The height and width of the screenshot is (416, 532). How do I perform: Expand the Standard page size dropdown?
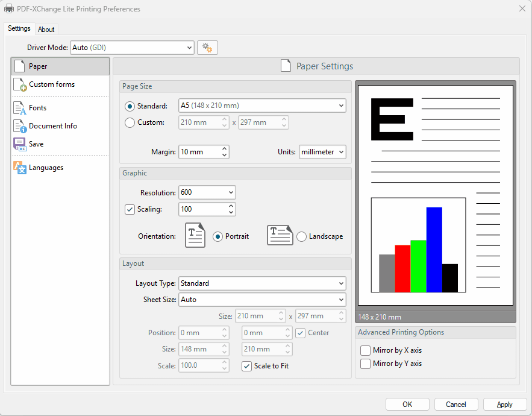(262, 106)
